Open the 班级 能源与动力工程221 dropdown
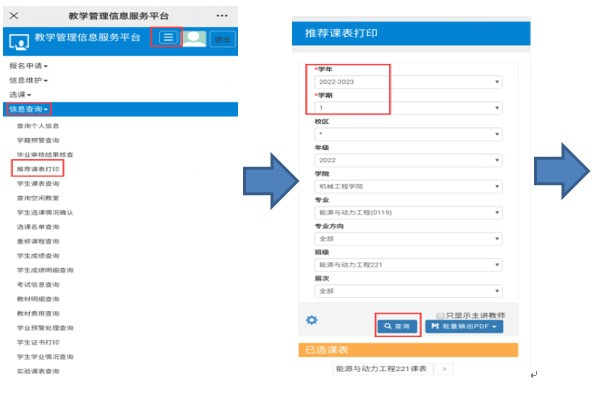This screenshot has width=594, height=395. (408, 265)
